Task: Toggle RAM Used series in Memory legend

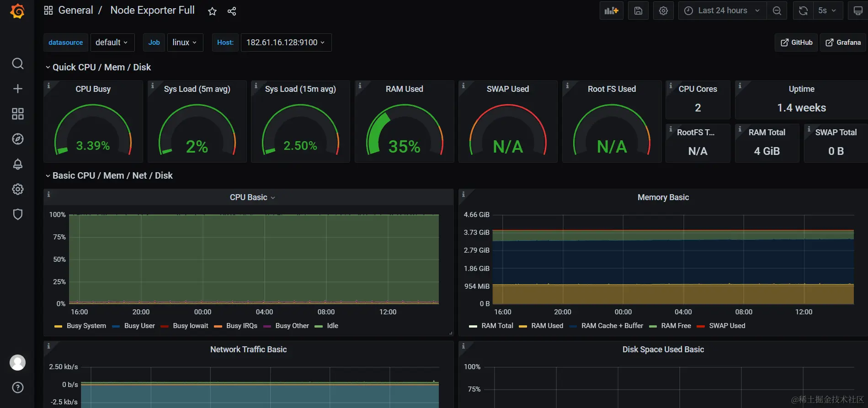Action: click(541, 326)
